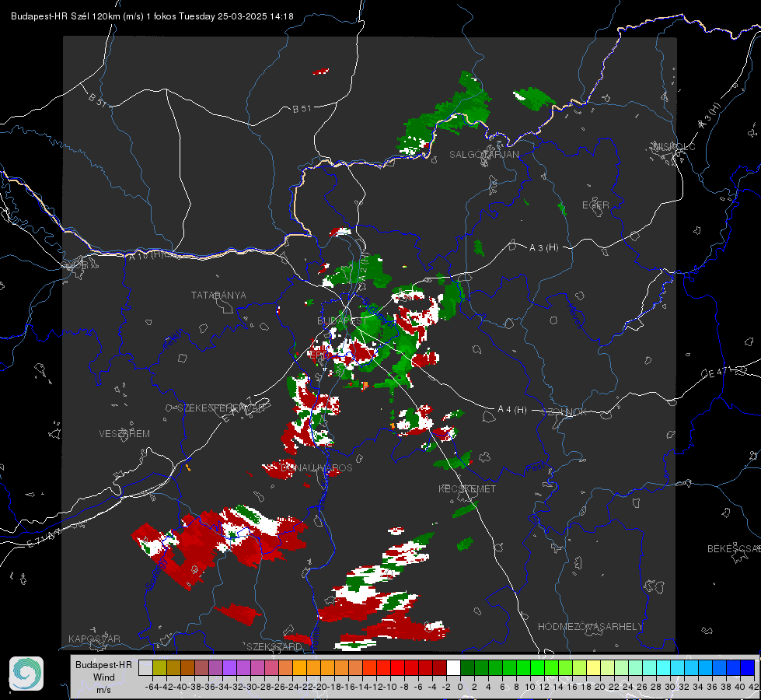Click the -10 tick label on the scale
This screenshot has width=761, height=700.
[x=389, y=687]
